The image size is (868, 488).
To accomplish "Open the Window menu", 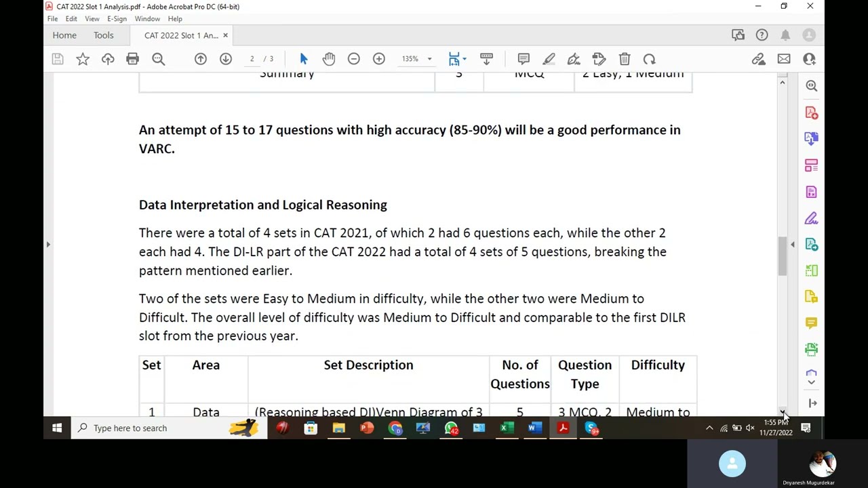I will pos(147,19).
